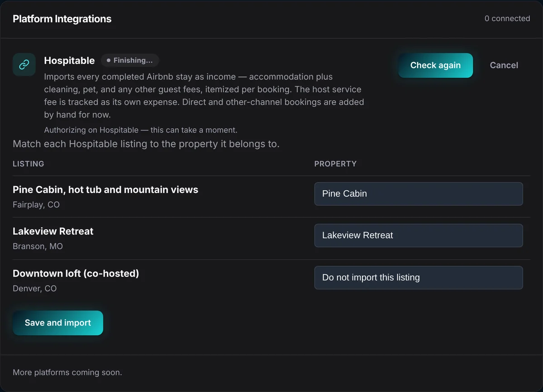Image resolution: width=543 pixels, height=392 pixels.
Task: Click the PROPERTY column header
Action: coord(335,164)
